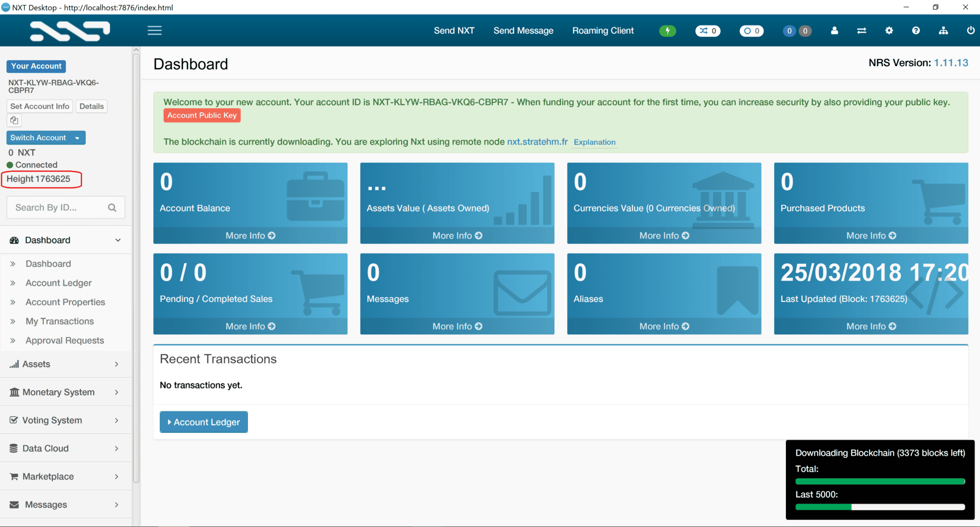Copy account ID with the clipboard icon
This screenshot has width=980, height=527.
coord(14,120)
